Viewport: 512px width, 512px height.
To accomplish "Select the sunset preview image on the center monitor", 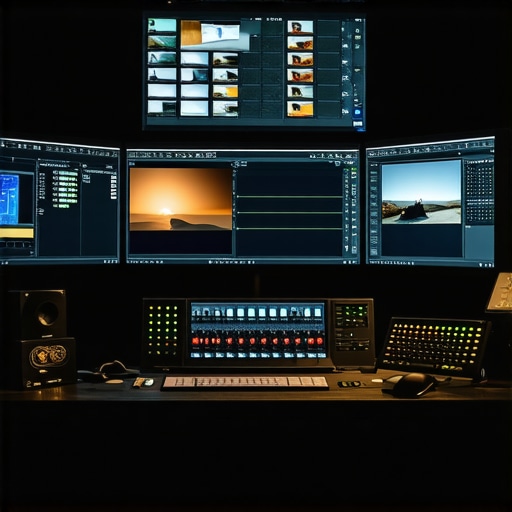I will pos(180,199).
